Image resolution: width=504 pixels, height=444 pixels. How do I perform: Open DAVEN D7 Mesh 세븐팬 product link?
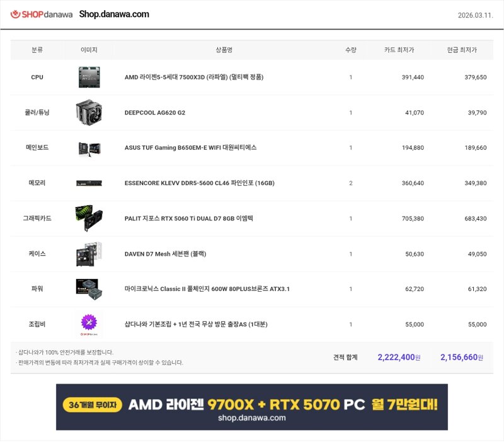point(165,254)
